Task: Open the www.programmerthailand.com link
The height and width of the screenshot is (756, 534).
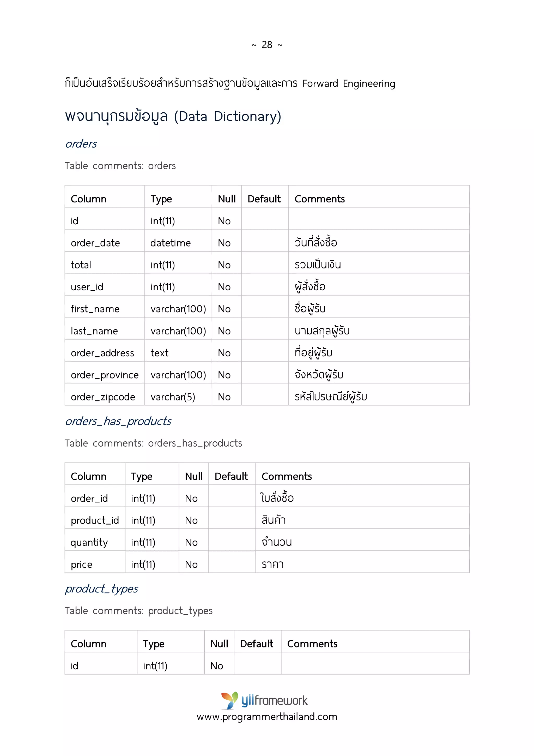Action: [x=267, y=717]
